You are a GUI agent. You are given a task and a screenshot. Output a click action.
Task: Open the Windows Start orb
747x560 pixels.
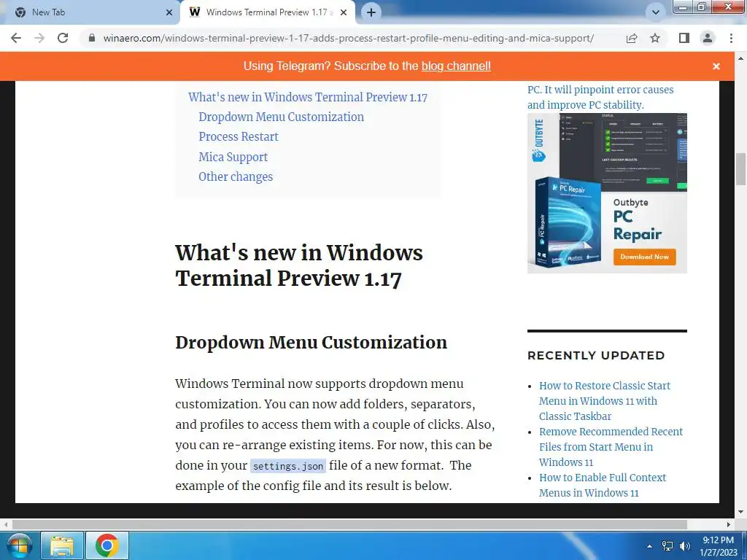tap(19, 545)
